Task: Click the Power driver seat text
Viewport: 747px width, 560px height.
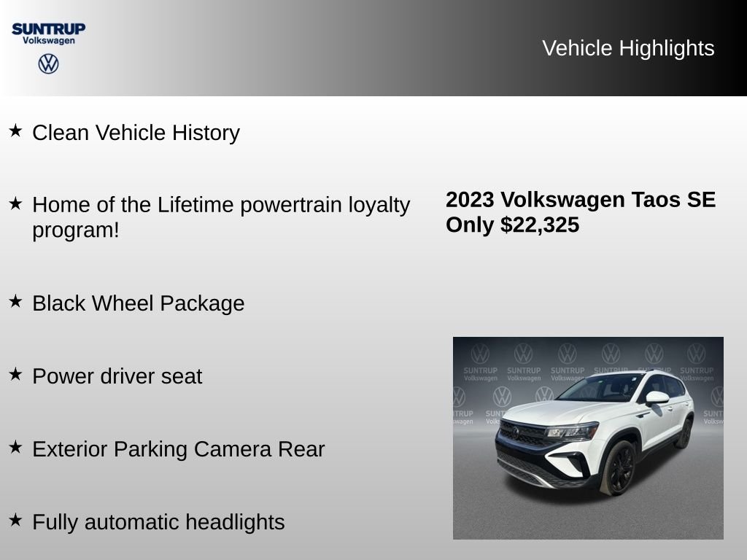Action: pyautogui.click(x=117, y=376)
